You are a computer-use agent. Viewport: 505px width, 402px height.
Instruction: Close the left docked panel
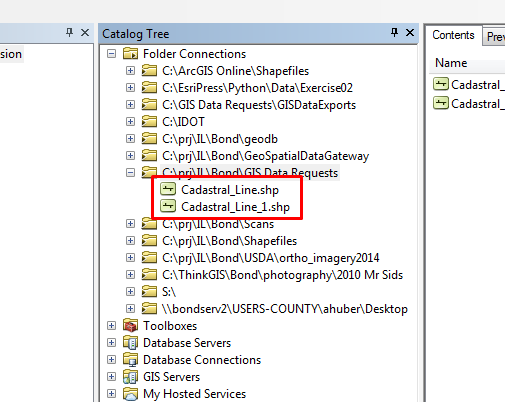pos(85,33)
